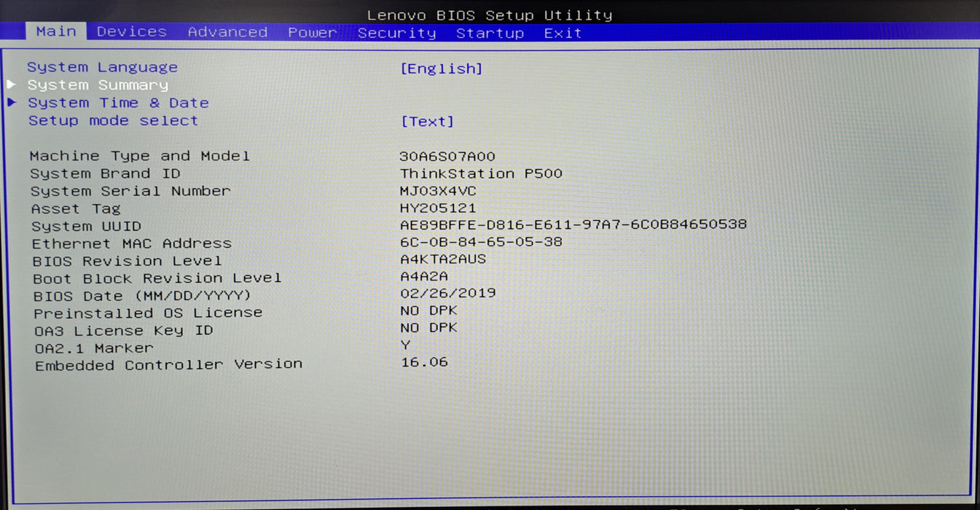Expand arrow beside System Time & Date
980x510 pixels.
(x=12, y=102)
